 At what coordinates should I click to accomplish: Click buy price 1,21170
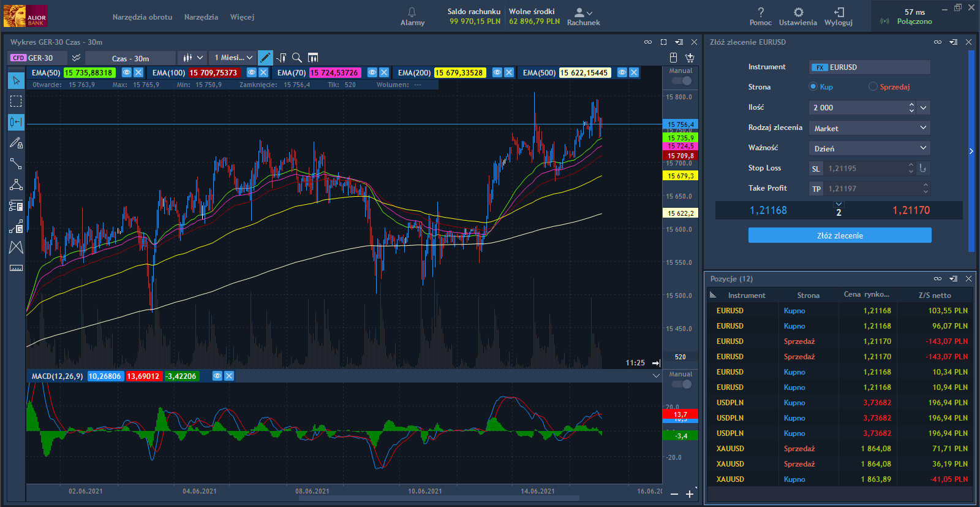tap(911, 210)
